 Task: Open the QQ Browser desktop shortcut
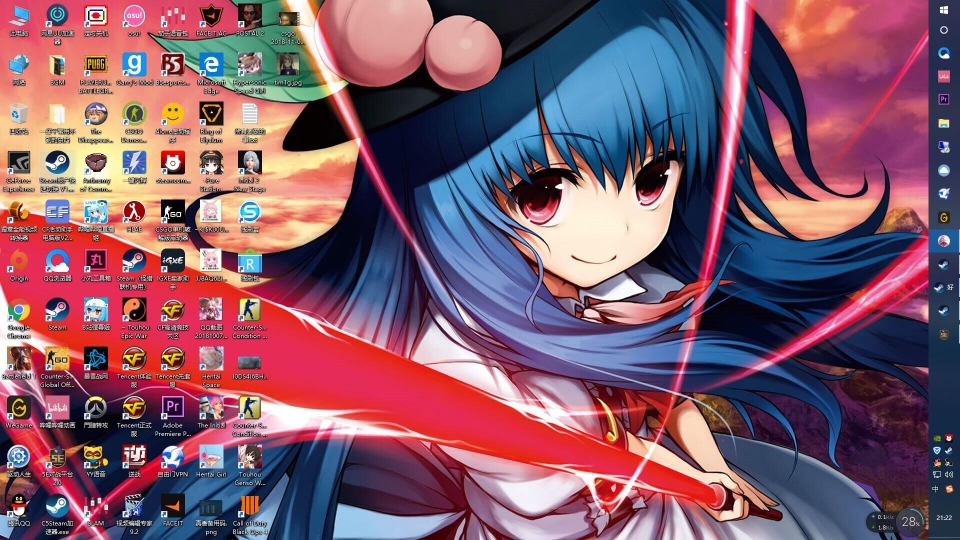pos(57,265)
